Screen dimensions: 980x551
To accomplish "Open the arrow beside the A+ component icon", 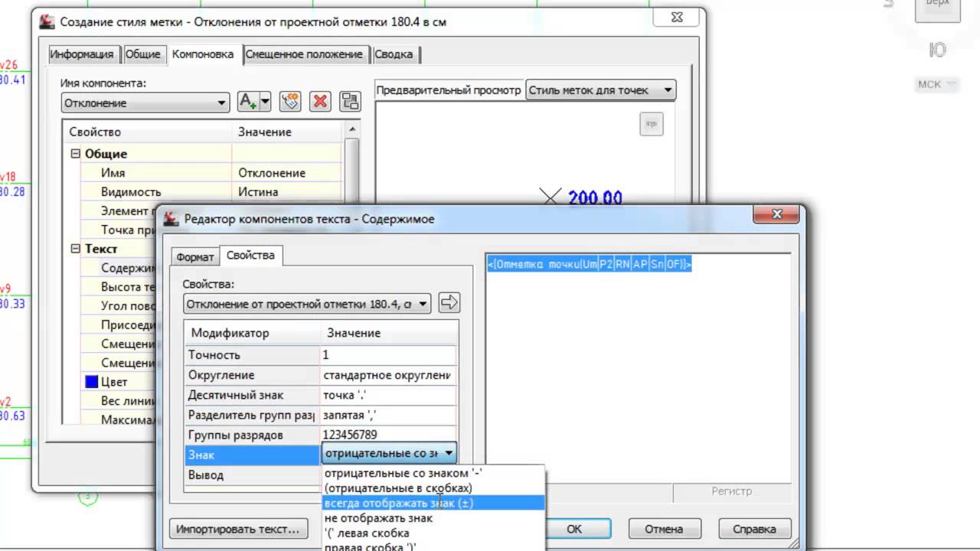I will tap(265, 101).
